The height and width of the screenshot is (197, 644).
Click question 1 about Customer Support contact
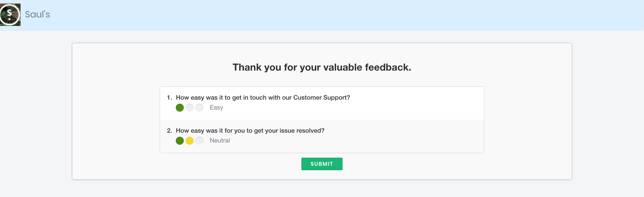pos(263,97)
